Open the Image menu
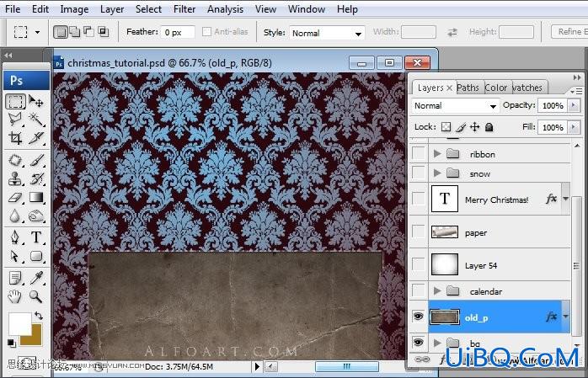Image resolution: width=588 pixels, height=378 pixels. [x=74, y=9]
